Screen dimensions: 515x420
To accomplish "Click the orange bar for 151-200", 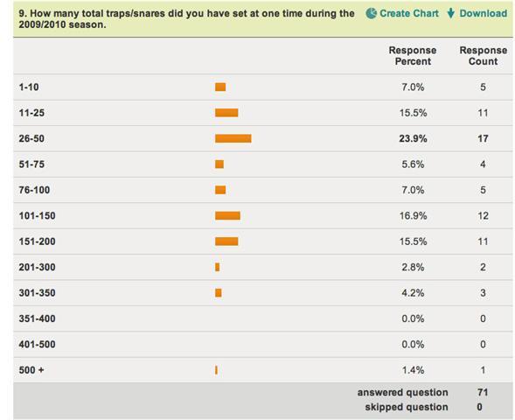I will pyautogui.click(x=226, y=241).
